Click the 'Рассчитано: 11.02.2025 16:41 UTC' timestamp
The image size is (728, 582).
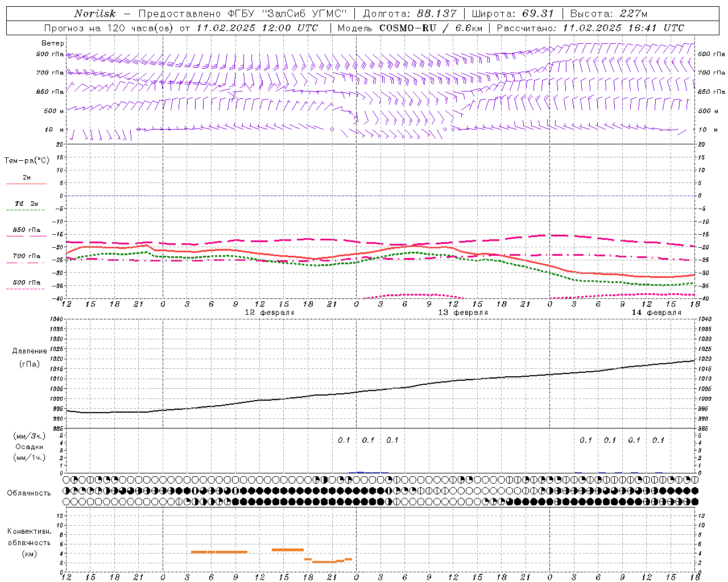click(x=590, y=28)
